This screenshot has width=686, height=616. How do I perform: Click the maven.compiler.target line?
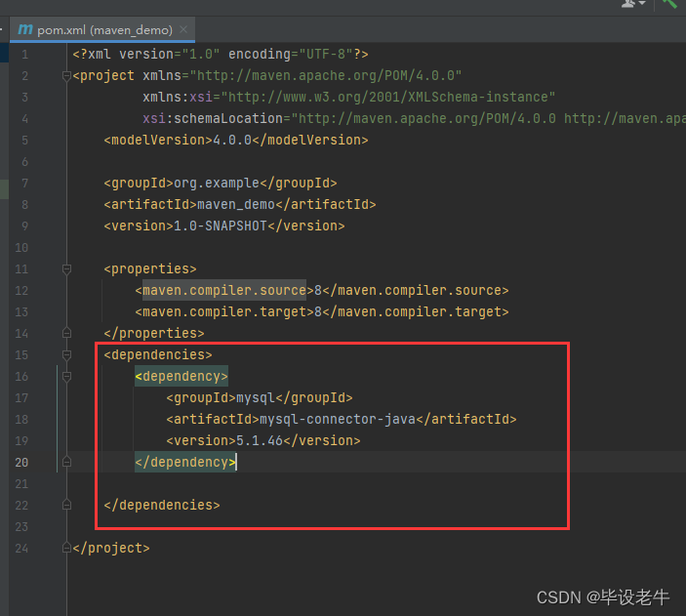pos(322,311)
